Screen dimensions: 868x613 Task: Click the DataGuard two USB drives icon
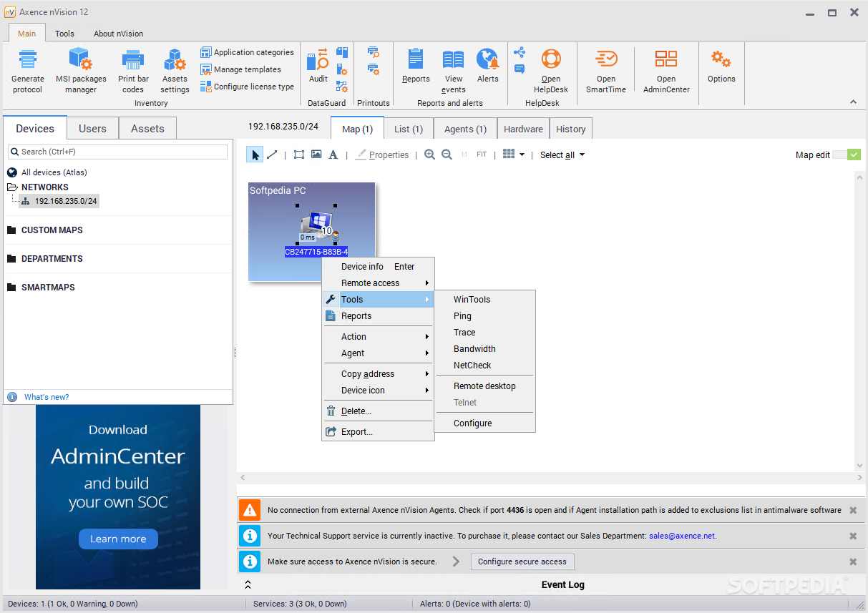tap(342, 52)
